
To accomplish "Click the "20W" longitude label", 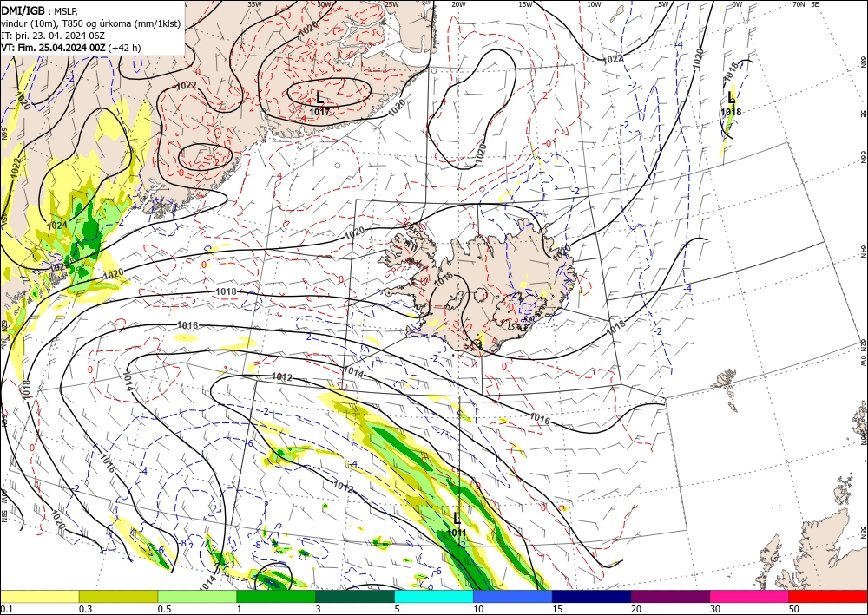I will tap(458, 4).
